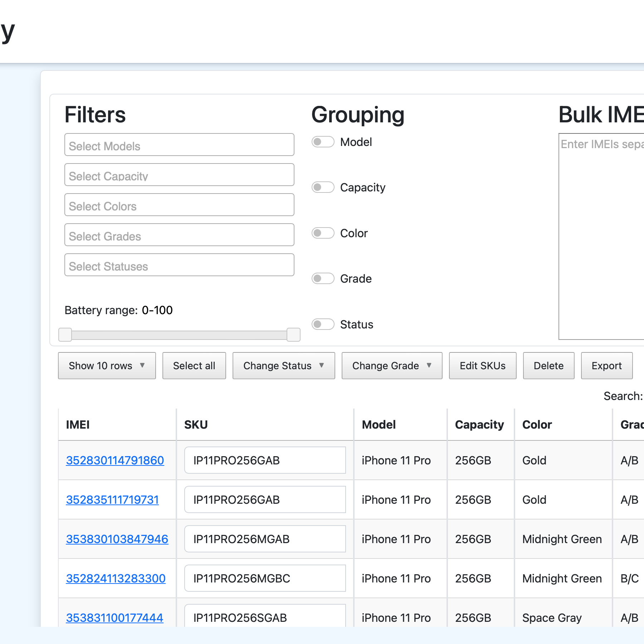Enable grouping by Capacity
This screenshot has width=644, height=644.
click(323, 187)
